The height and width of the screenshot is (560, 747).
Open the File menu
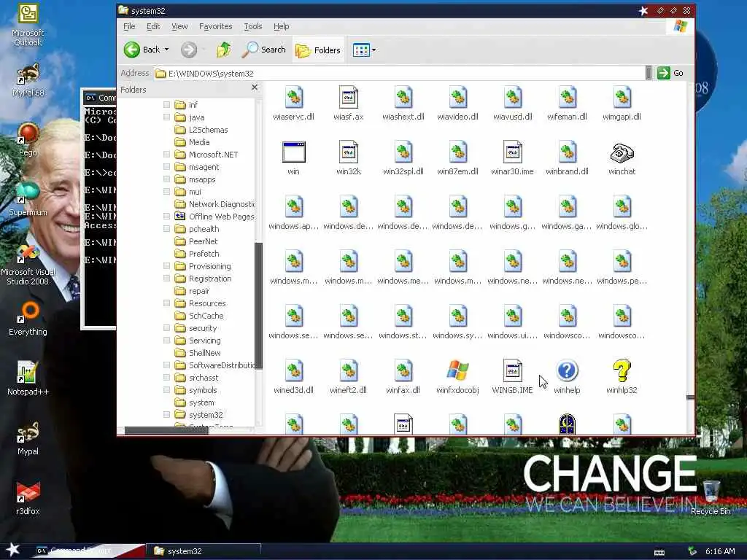129,26
